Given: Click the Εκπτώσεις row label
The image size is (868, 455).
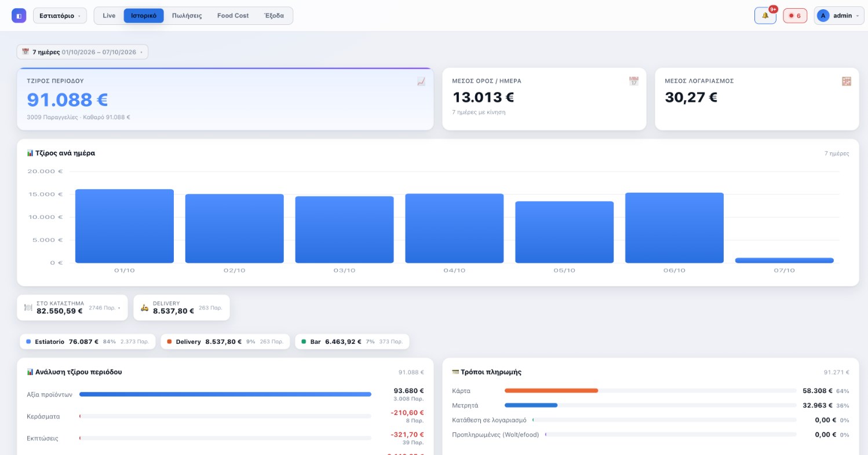Looking at the screenshot, I should 42,438.
